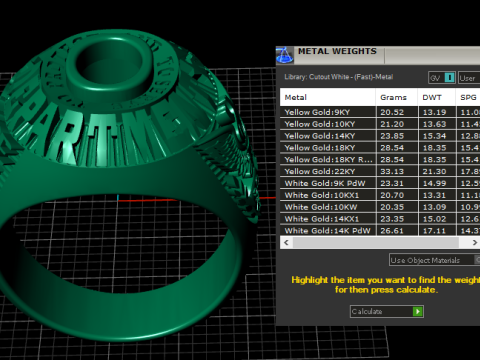Click the Calculate button

coord(387,311)
